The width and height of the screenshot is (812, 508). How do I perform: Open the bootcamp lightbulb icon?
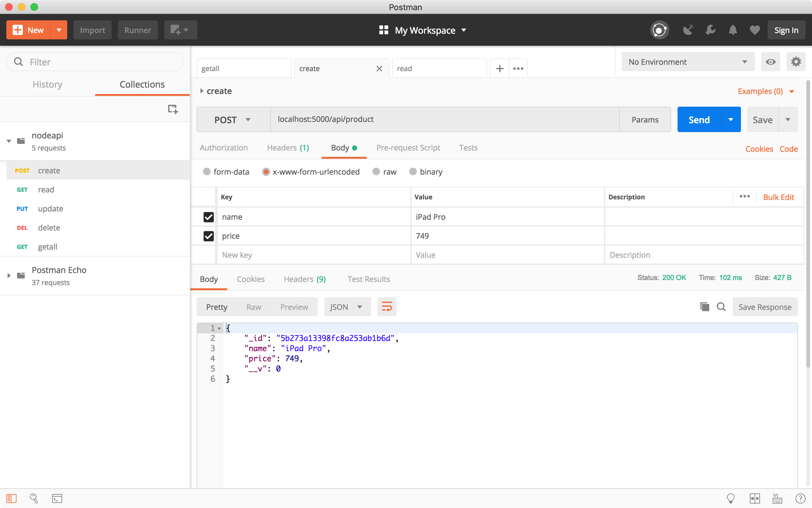730,498
